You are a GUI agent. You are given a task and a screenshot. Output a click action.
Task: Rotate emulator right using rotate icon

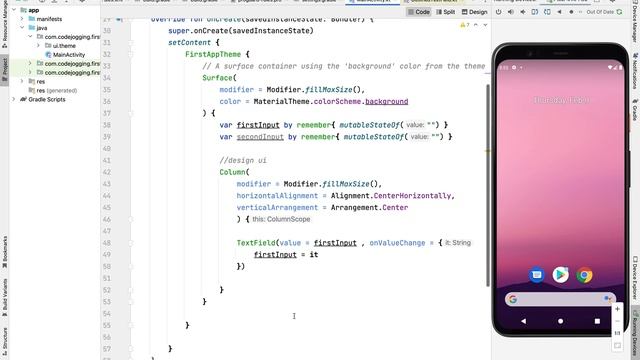[547, 12]
